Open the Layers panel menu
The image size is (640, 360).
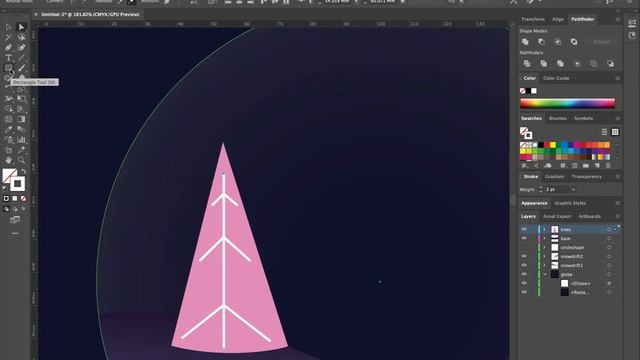tap(618, 216)
